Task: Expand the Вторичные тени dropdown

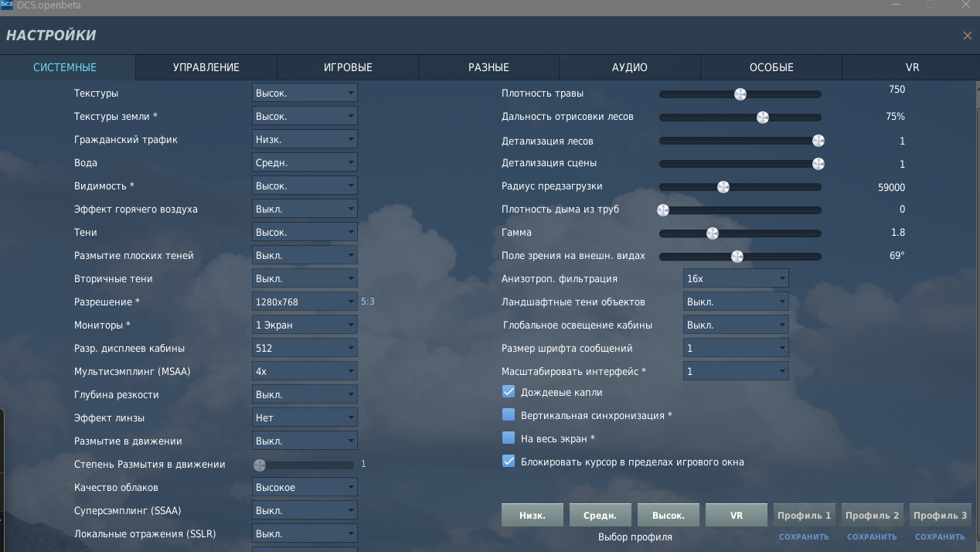Action: [305, 278]
